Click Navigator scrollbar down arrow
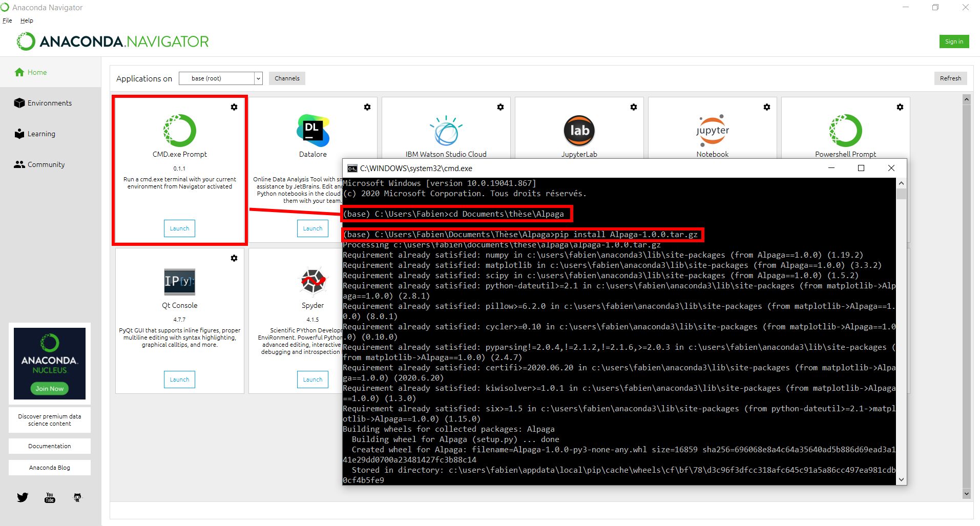 click(967, 494)
